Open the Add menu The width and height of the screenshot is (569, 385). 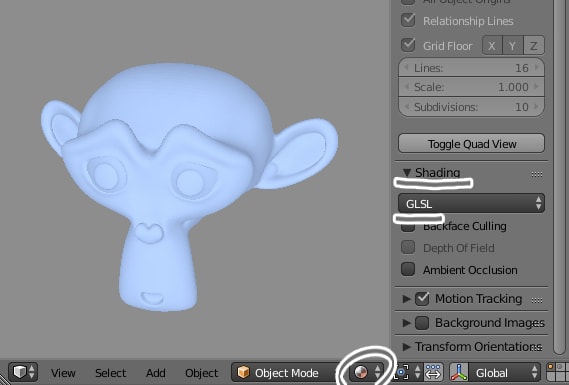click(x=156, y=373)
